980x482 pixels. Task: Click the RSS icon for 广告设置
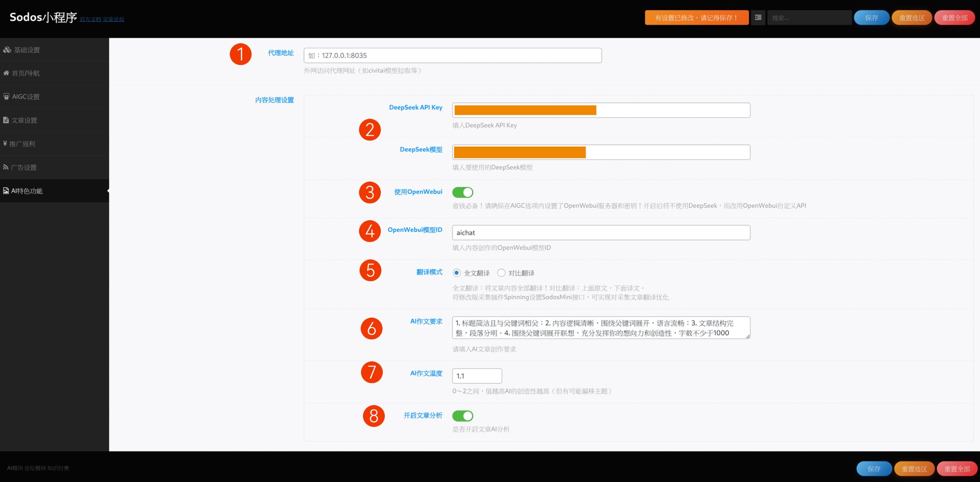(6, 167)
